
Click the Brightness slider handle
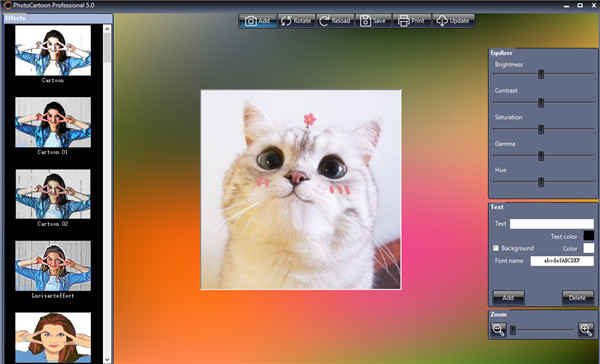541,74
